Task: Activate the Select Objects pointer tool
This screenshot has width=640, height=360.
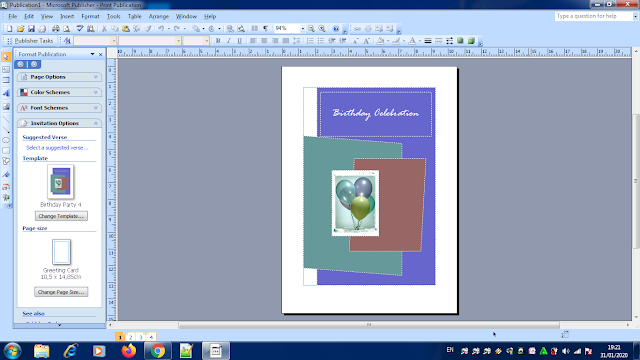Action: click(6, 57)
